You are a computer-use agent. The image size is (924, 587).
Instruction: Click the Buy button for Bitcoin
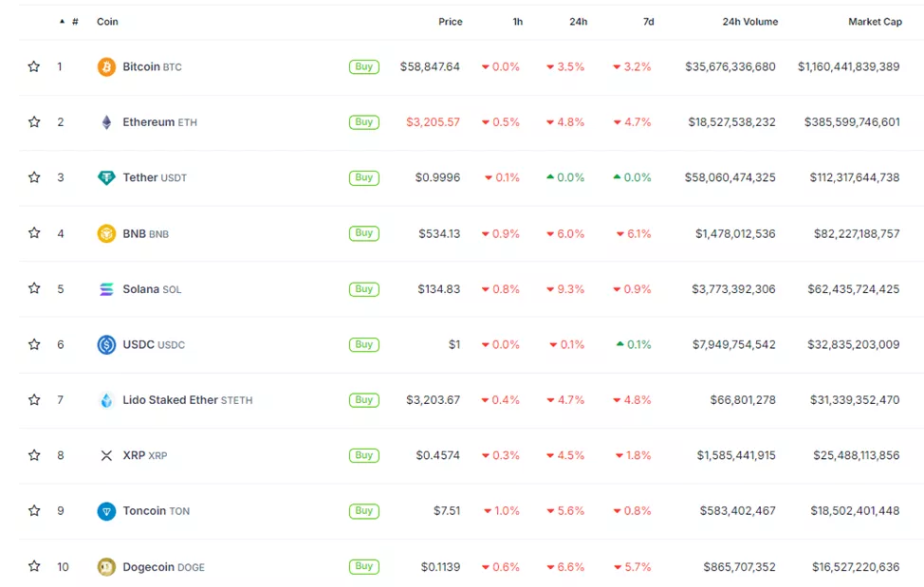pyautogui.click(x=364, y=66)
